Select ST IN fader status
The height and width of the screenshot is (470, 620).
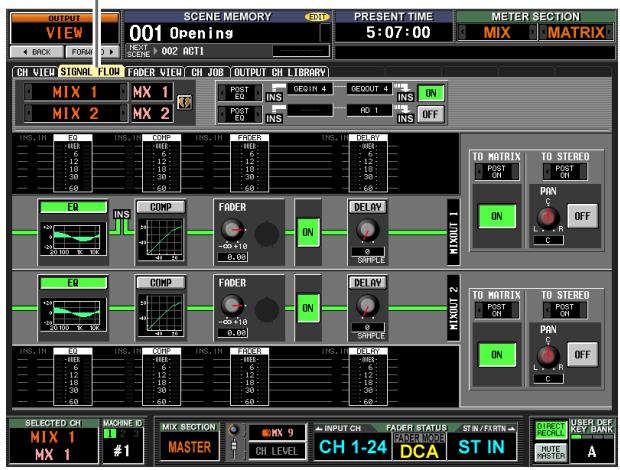tap(481, 447)
